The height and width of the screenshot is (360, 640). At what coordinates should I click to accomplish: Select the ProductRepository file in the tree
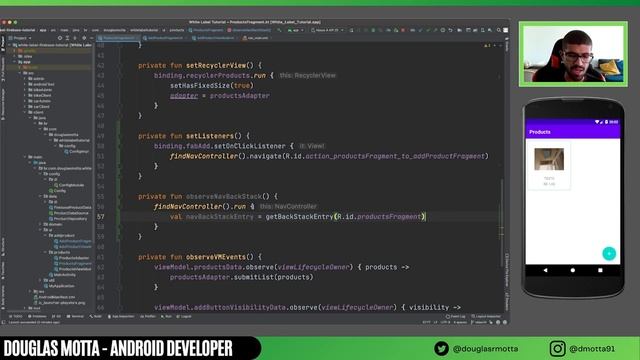[x=68, y=219]
